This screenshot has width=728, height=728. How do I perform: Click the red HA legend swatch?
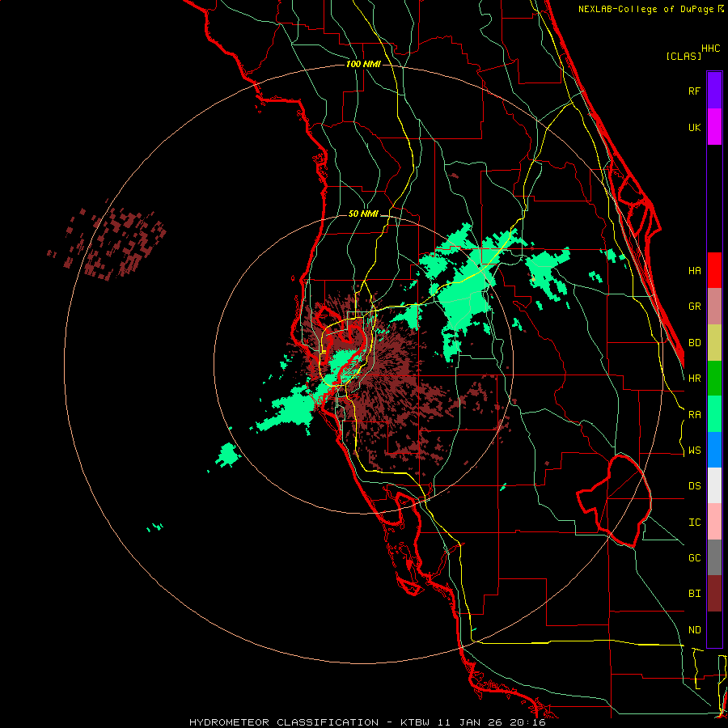pos(714,270)
